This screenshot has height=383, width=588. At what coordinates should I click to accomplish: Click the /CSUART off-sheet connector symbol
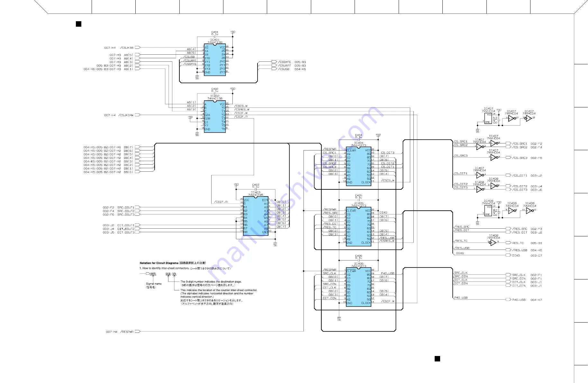[x=274, y=65]
